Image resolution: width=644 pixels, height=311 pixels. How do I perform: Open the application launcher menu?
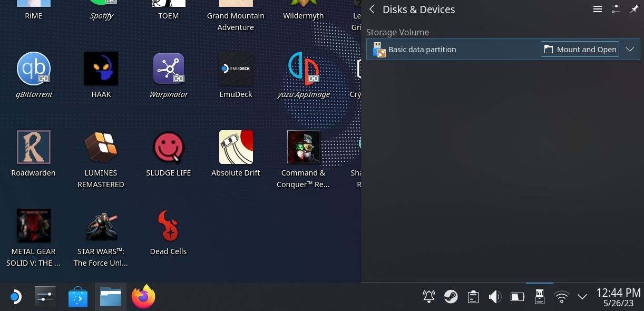click(x=14, y=297)
